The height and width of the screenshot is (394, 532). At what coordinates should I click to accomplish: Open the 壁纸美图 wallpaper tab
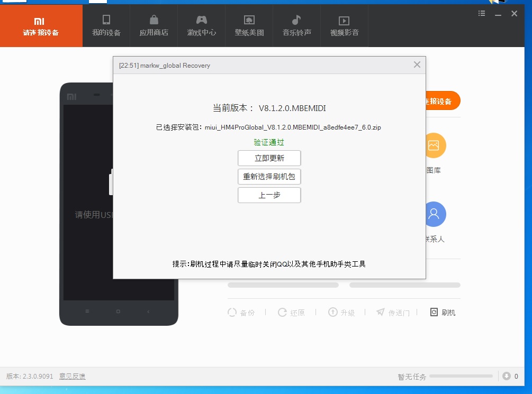[x=249, y=26]
